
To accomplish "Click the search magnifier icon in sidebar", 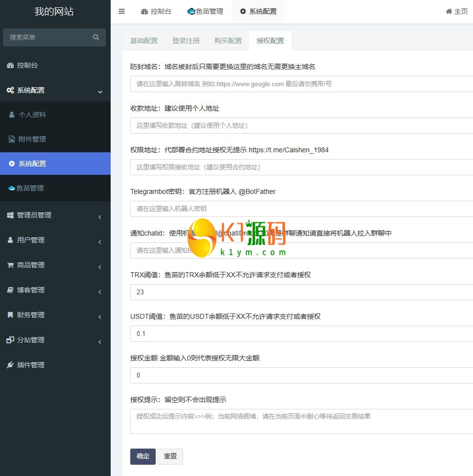I will click(x=96, y=37).
